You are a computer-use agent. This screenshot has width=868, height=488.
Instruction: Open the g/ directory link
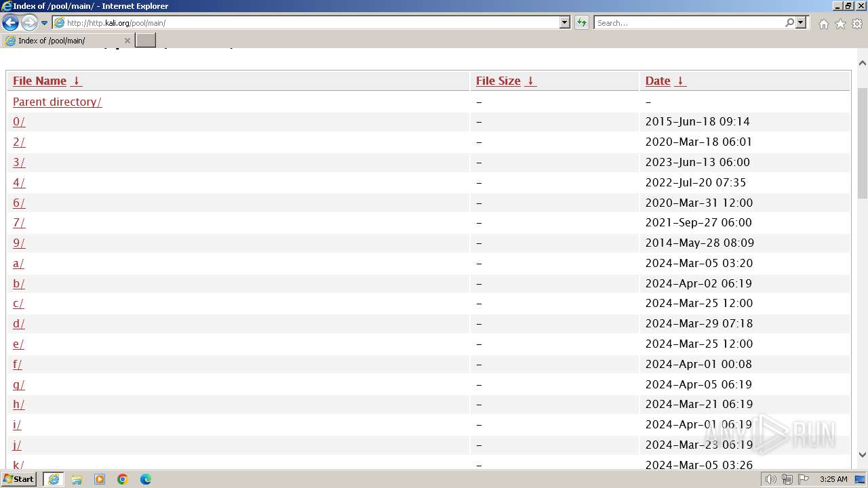(19, 384)
